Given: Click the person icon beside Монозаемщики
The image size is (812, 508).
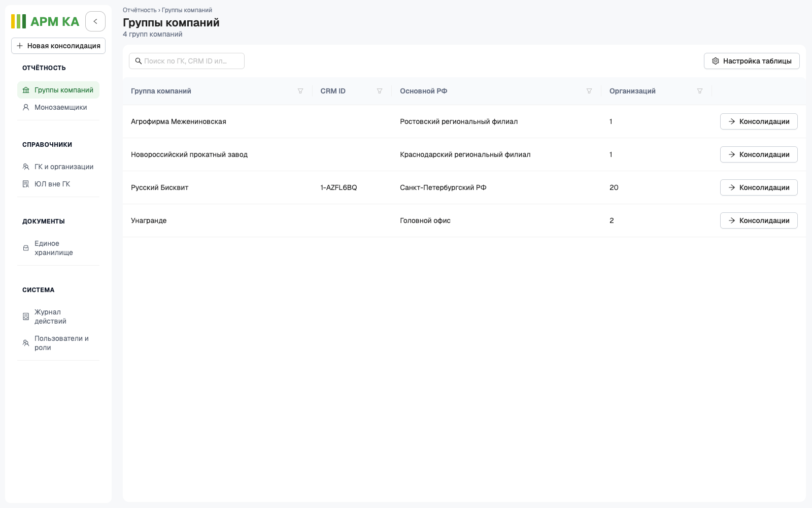Looking at the screenshot, I should click(x=26, y=107).
